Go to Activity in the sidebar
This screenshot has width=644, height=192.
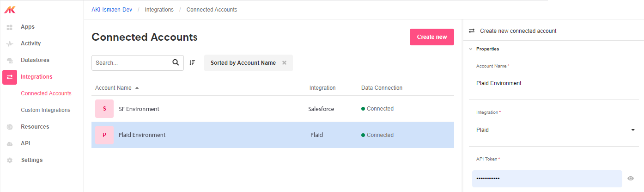(x=31, y=43)
